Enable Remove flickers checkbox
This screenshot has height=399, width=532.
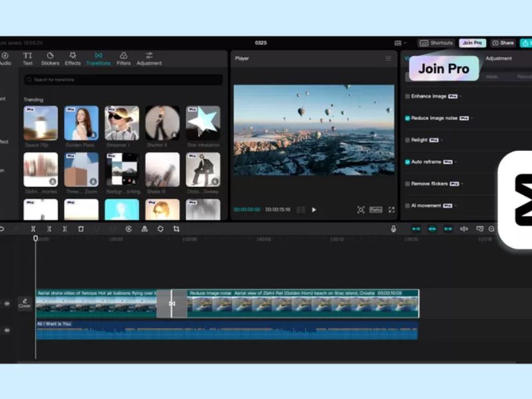(x=408, y=184)
